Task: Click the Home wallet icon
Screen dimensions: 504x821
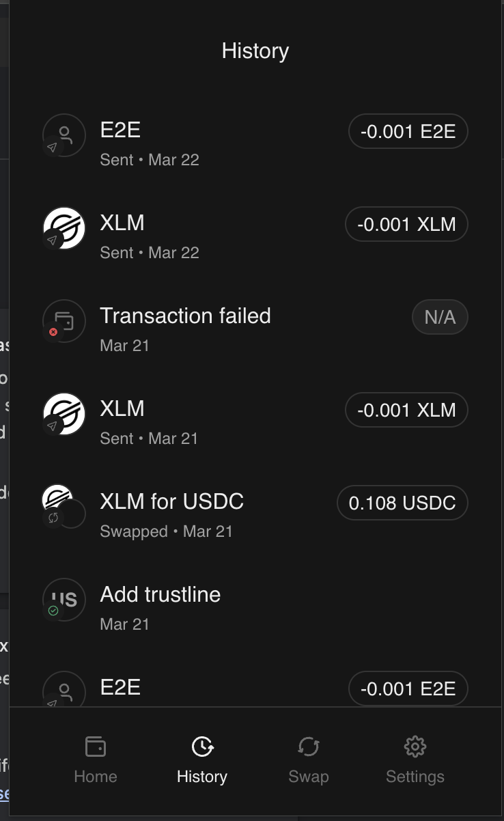Action: (96, 747)
